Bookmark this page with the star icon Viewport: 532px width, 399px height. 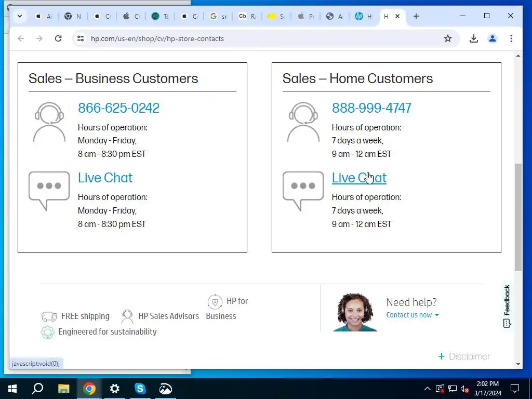click(x=448, y=38)
